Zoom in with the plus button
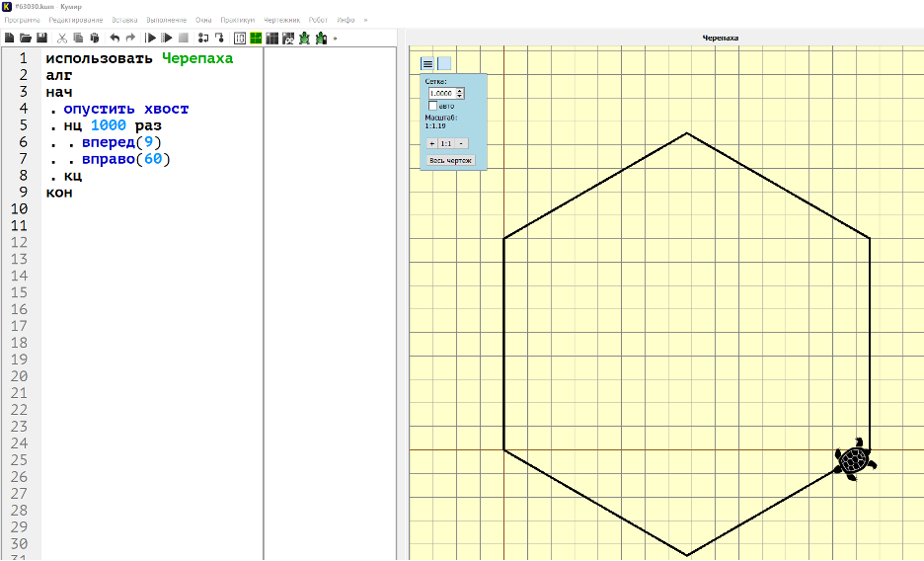This screenshot has height=561, width=924. pos(431,143)
